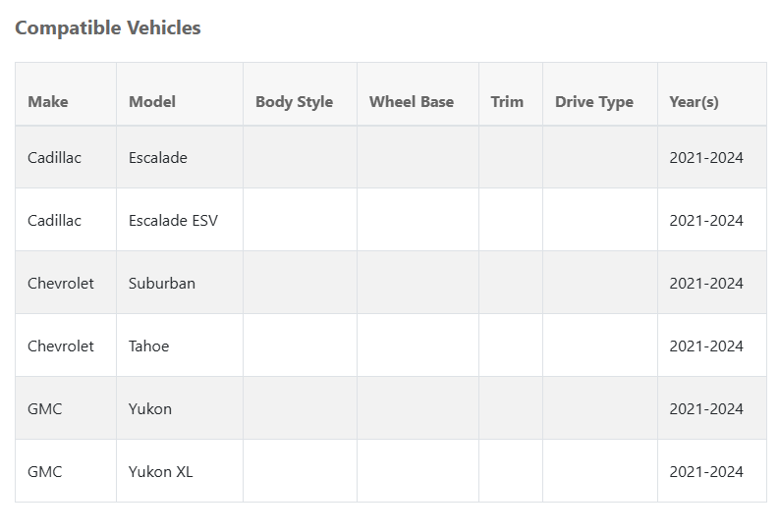Click the Cadillac make in Escalade row
The image size is (779, 532).
pos(55,157)
